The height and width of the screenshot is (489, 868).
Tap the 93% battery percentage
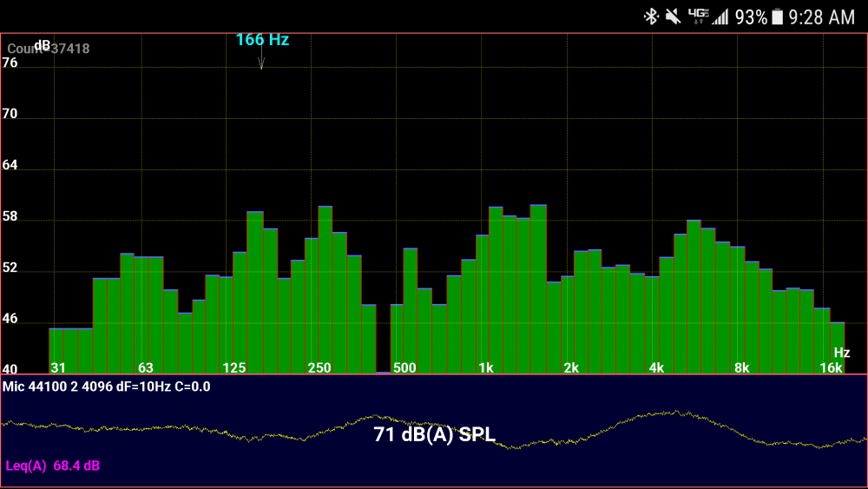[x=751, y=17]
